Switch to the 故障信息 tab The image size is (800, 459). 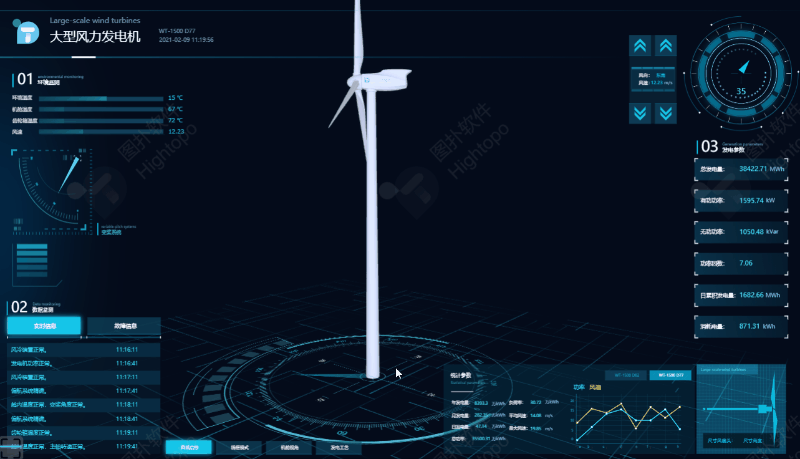(124, 326)
